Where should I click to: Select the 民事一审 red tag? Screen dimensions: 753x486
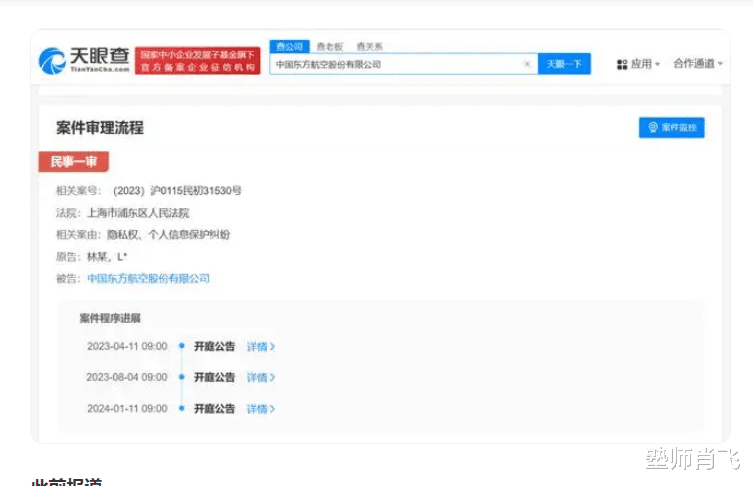(x=74, y=161)
